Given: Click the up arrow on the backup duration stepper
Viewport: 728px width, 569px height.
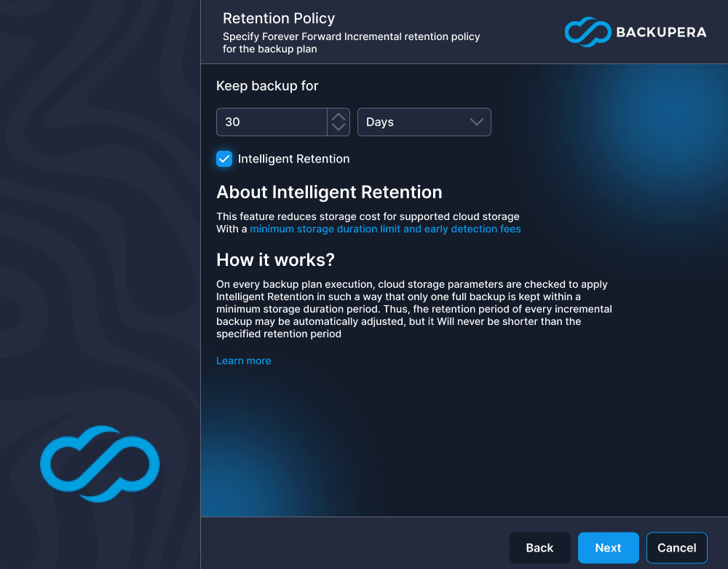Looking at the screenshot, I should point(338,117).
